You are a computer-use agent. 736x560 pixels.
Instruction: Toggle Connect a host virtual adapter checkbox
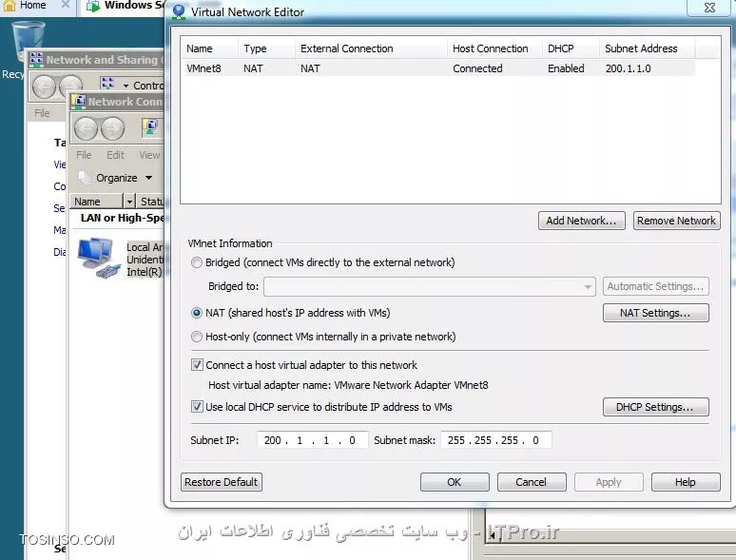(x=197, y=365)
